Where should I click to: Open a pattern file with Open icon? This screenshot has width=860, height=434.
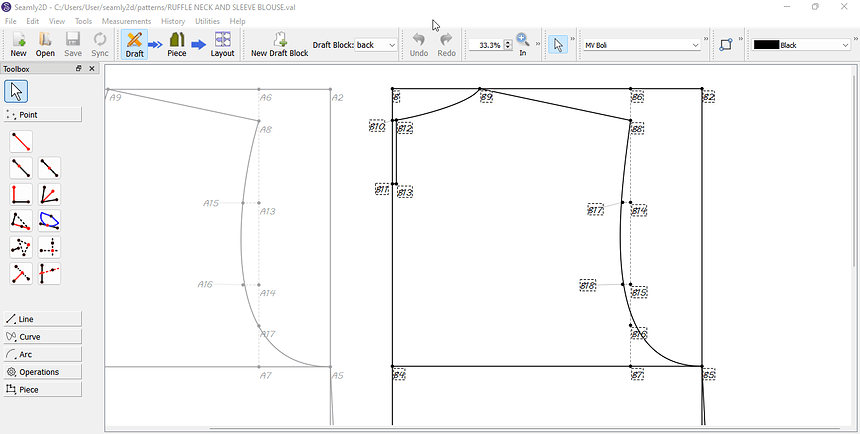point(45,44)
